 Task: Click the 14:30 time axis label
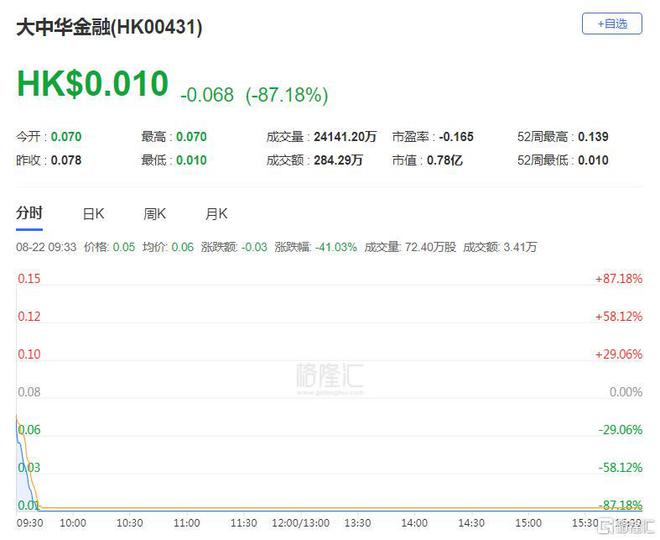click(x=471, y=523)
